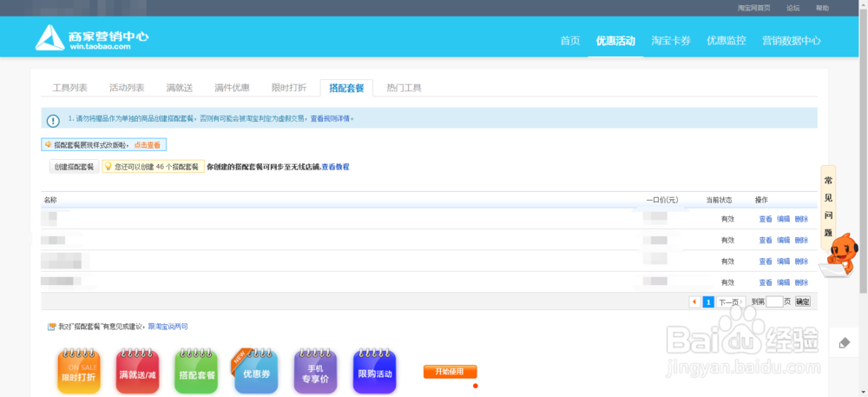Click the feedback note icon beside 我对搭配套餐
Image resolution: width=868 pixels, height=397 pixels.
click(x=51, y=327)
